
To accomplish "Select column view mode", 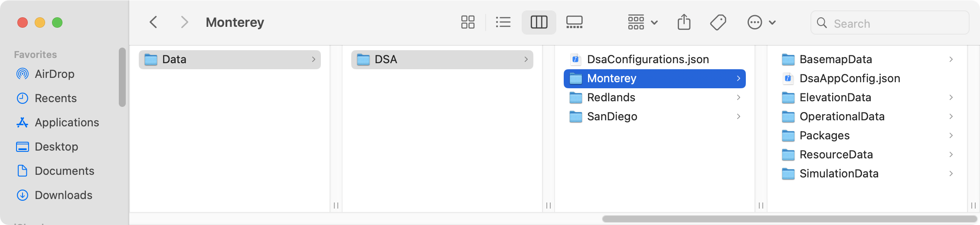I will point(539,22).
